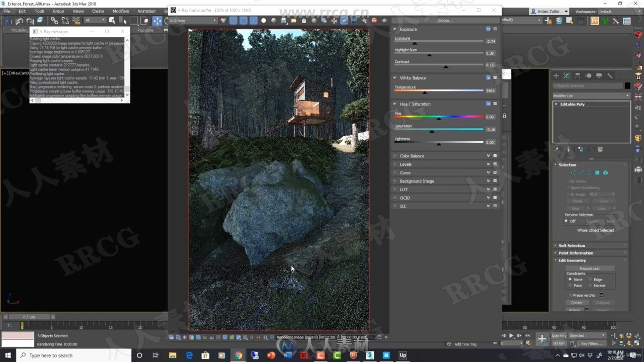Switch to red channel in frame buffer
The width and height of the screenshot is (644, 362).
tap(233, 21)
